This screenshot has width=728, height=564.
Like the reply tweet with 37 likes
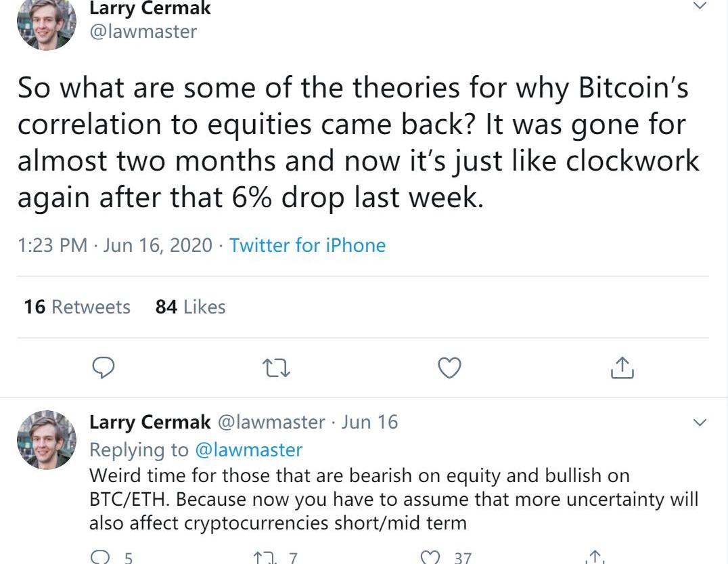pos(430,557)
